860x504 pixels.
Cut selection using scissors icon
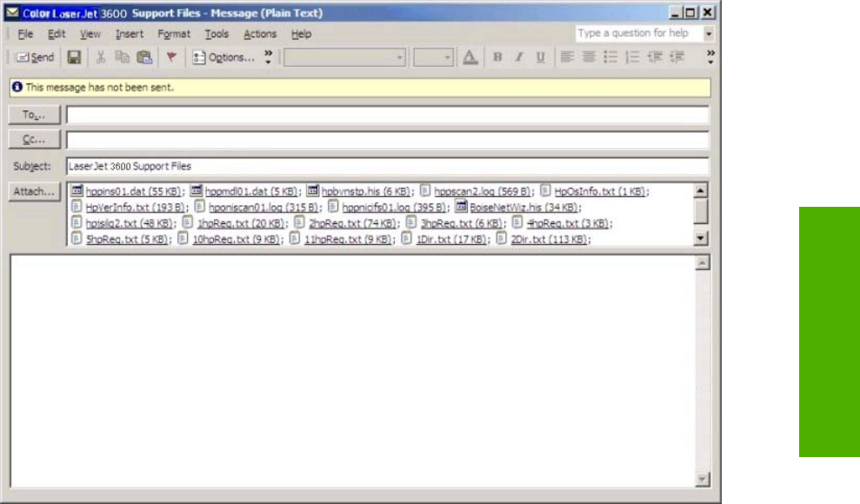(x=101, y=57)
